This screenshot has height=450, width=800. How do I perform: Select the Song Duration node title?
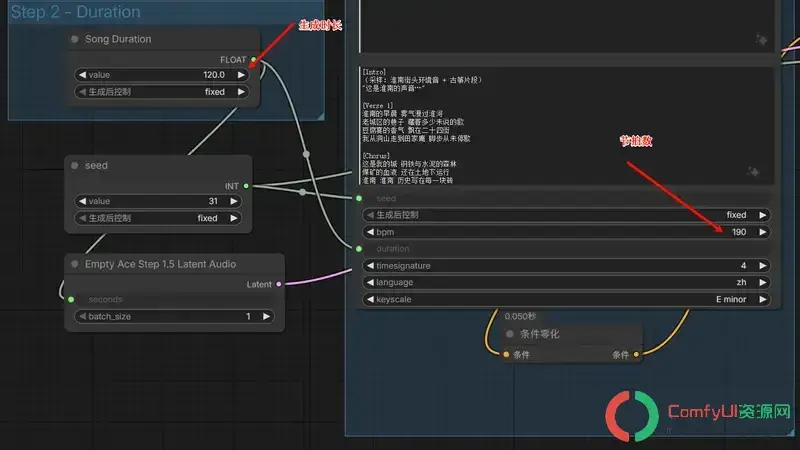click(118, 39)
